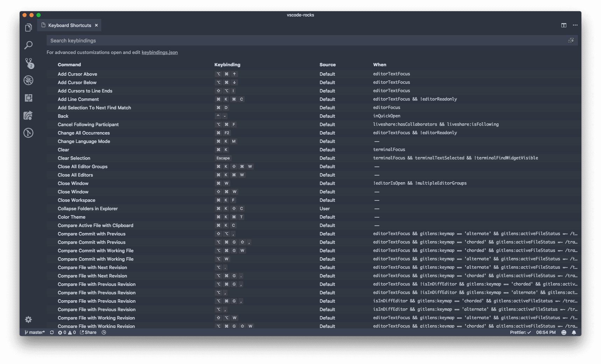Split the editor using the layout icon
Screen dimensions: 601x364
(x=564, y=25)
